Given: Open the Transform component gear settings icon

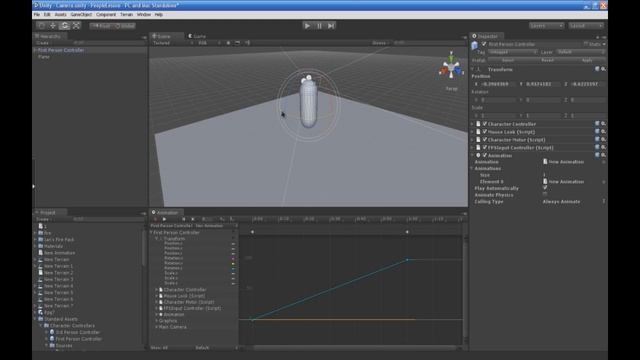Looking at the screenshot, I should point(603,69).
